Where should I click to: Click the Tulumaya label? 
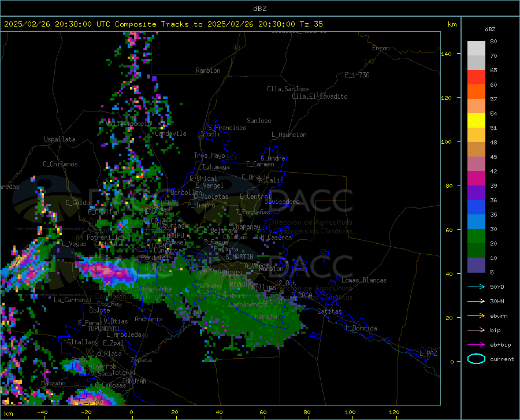pos(216,167)
